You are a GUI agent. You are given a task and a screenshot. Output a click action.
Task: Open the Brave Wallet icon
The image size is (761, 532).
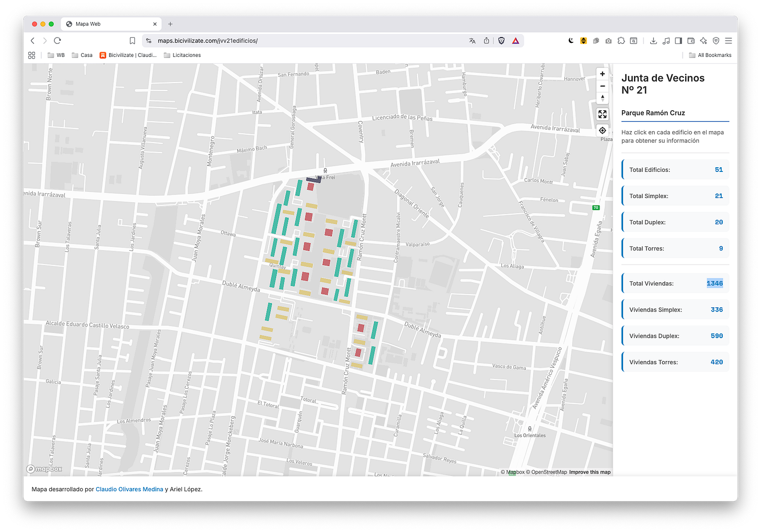click(x=691, y=41)
